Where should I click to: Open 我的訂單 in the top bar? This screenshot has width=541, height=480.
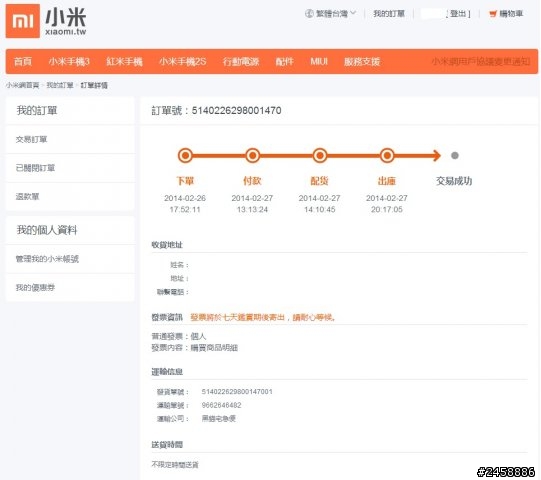pyautogui.click(x=389, y=13)
